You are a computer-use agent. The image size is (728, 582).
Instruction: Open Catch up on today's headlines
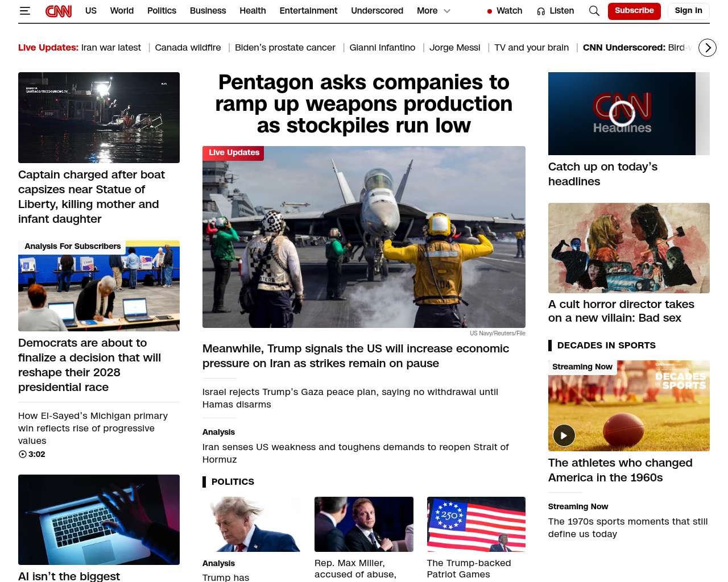pos(603,174)
